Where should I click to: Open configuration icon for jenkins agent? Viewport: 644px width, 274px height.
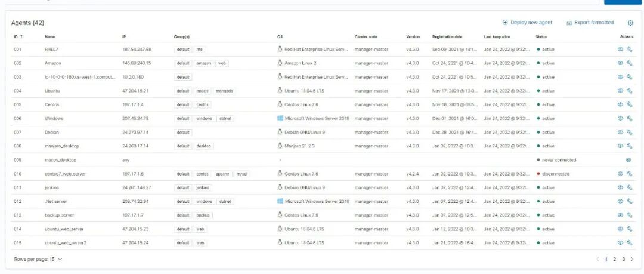tap(629, 187)
